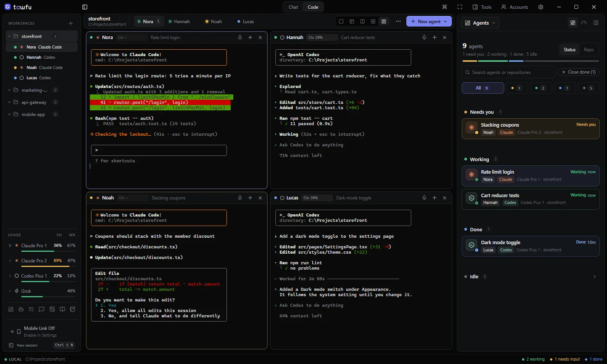Viewport: 607px width, 364px height.
Task: Expand Claude Pro 2 usage row
Action: (x=10, y=261)
